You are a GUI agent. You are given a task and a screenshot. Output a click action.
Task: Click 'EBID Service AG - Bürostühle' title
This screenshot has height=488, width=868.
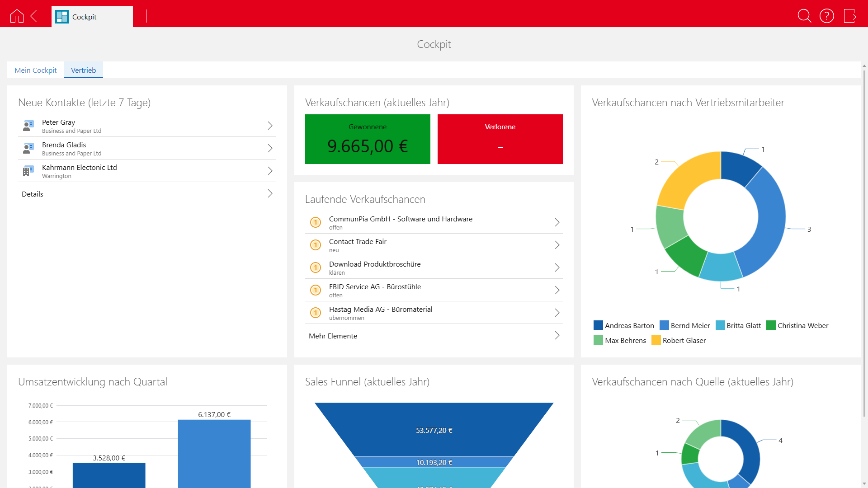375,286
